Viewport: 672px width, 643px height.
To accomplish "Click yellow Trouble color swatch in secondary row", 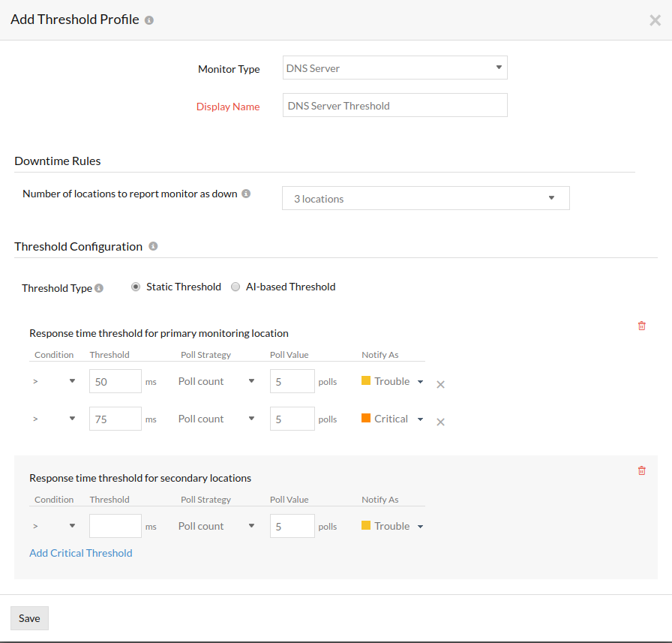I will (366, 526).
